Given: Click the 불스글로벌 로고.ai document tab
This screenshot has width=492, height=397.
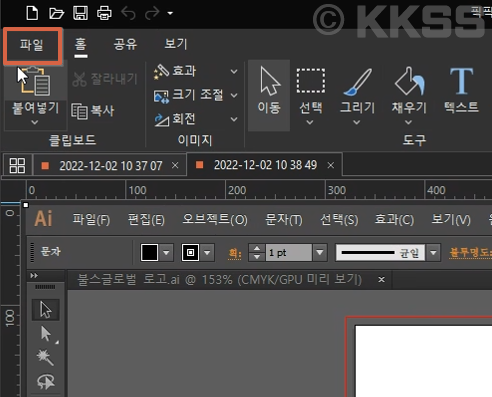Looking at the screenshot, I should pos(219,279).
